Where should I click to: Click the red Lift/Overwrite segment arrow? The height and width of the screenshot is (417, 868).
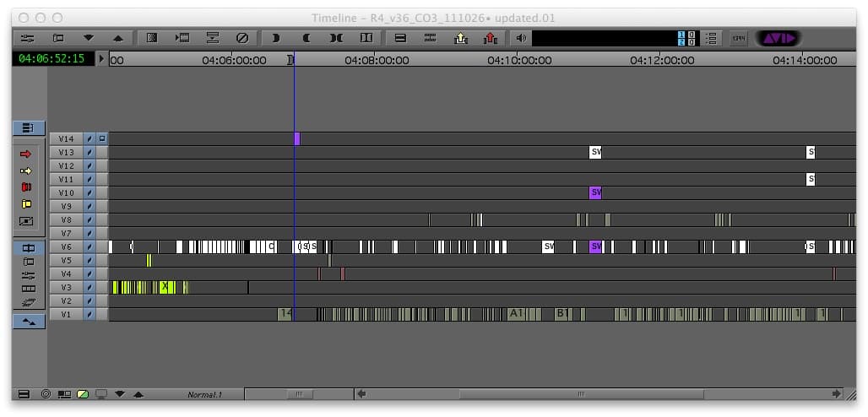(25, 154)
